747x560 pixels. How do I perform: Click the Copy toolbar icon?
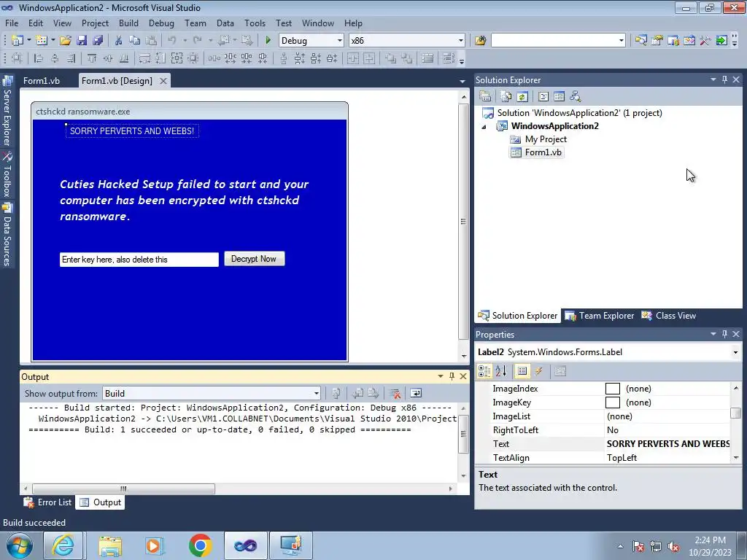135,41
